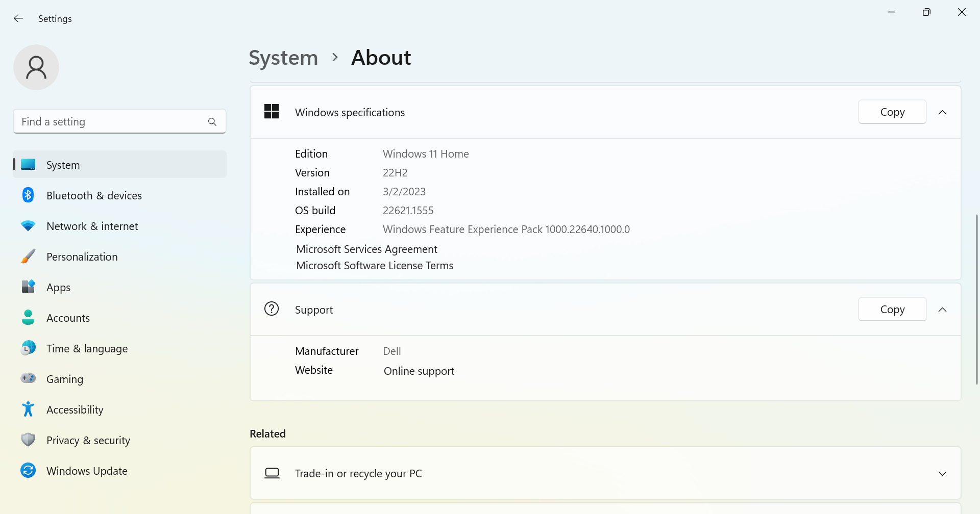Open Accessibility settings

(119, 409)
